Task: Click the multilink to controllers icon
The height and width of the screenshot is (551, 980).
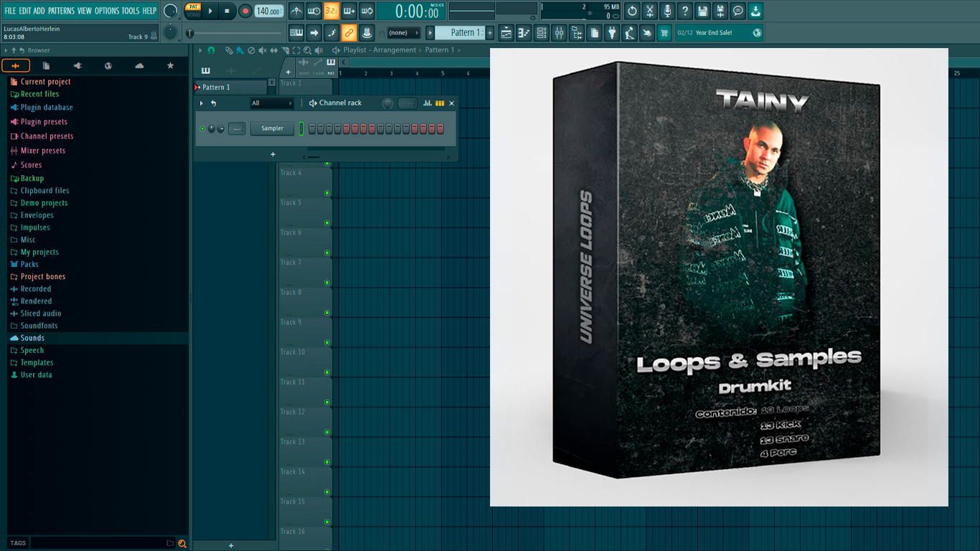Action: click(x=366, y=32)
